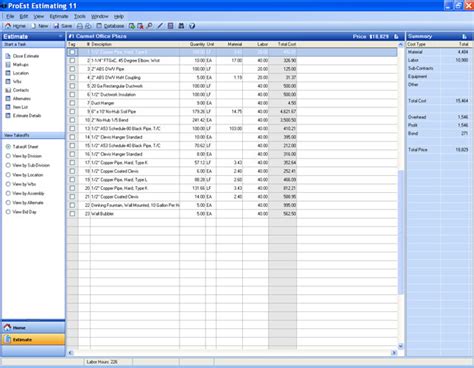Click the Wbs sidebar icon

tap(8, 81)
